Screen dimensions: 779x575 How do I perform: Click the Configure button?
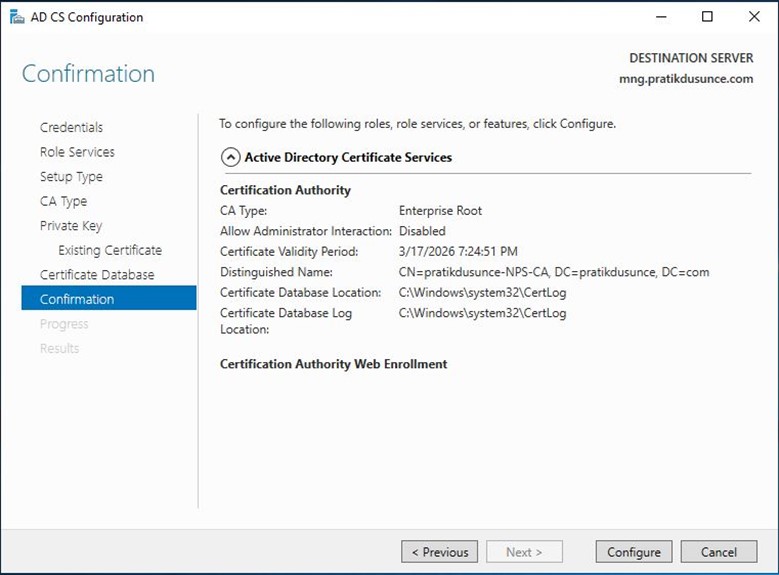click(633, 552)
